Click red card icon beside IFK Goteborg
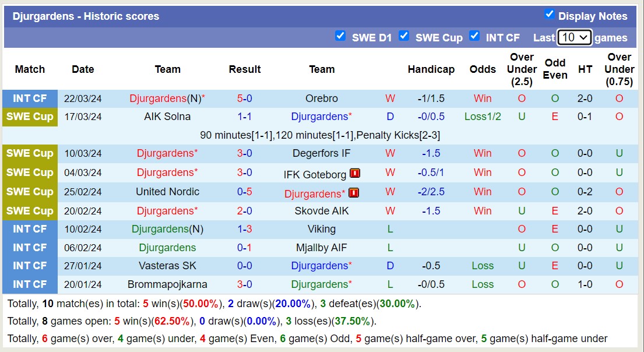Screen dimensions: 644x352 pyautogui.click(x=355, y=173)
